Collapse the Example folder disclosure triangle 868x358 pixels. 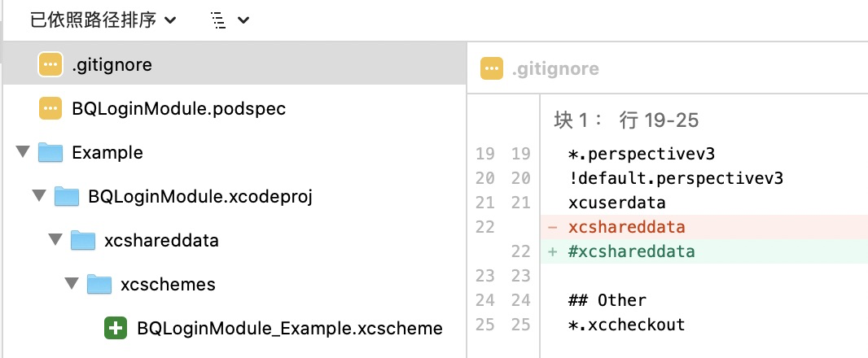[x=23, y=151]
